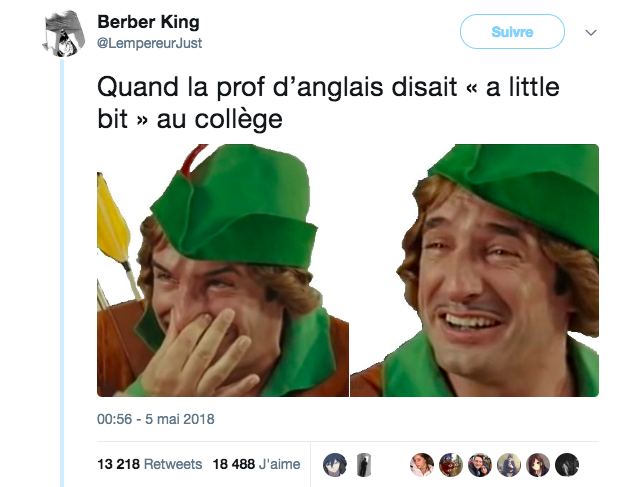Viewport: 638px width, 487px height.
Task: Click the smiling couple selfie liker avatar
Action: (x=480, y=465)
